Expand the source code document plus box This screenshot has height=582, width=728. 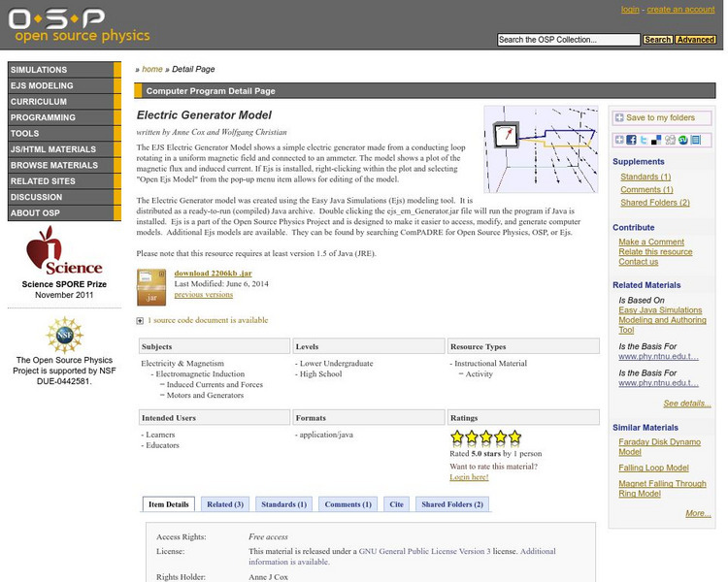coord(140,321)
